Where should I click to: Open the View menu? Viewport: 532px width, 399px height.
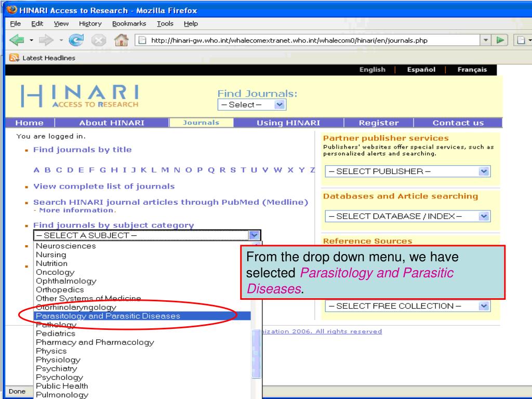click(61, 23)
